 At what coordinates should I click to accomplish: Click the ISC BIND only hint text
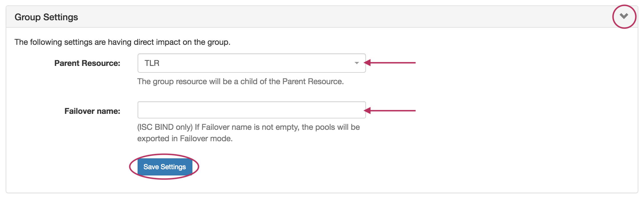point(248,127)
